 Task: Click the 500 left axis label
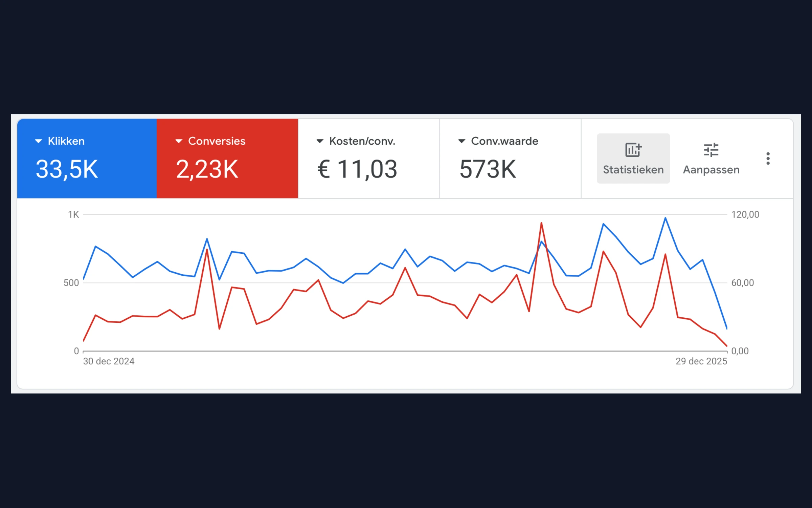(x=71, y=283)
